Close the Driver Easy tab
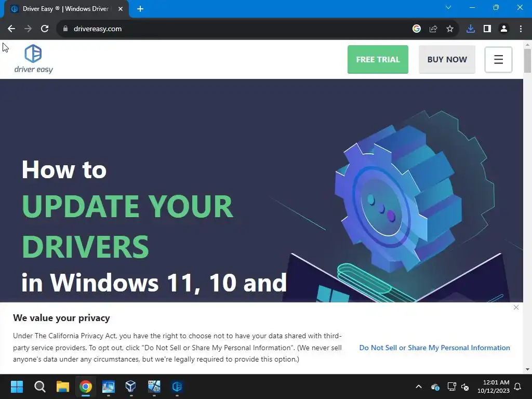This screenshot has width=532, height=399. tap(121, 9)
